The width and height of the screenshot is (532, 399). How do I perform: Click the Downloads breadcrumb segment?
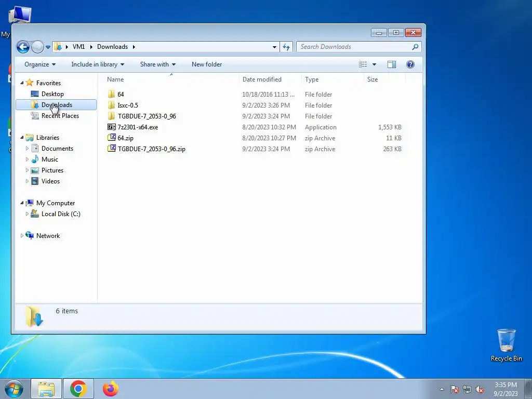tap(112, 47)
